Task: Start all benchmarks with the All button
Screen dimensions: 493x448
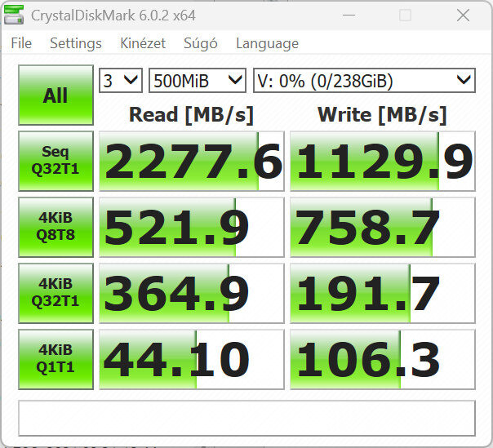Action: 56,95
